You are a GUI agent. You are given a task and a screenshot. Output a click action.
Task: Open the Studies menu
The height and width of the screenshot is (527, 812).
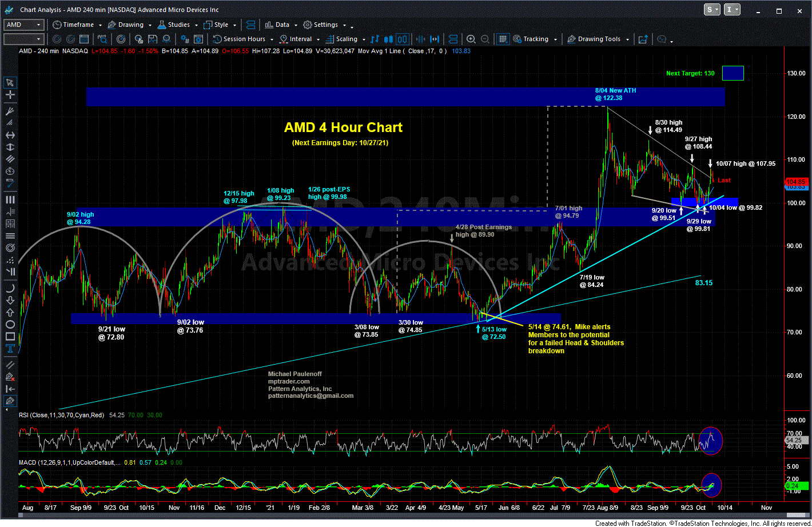178,25
